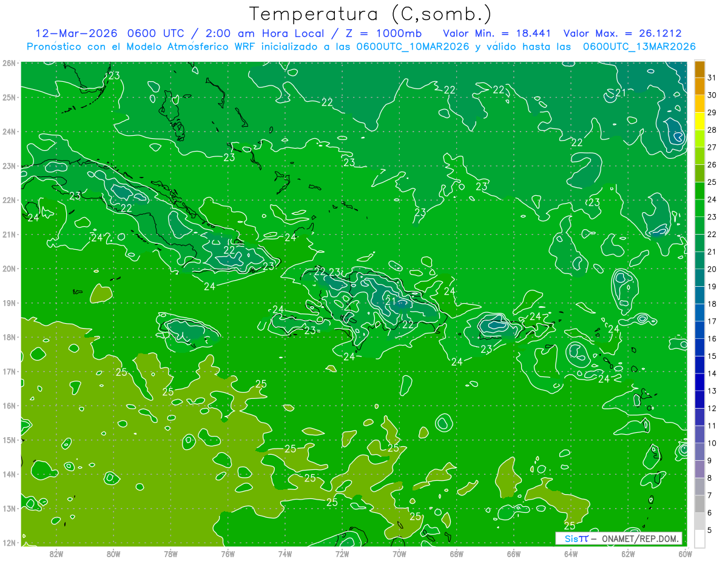Click the date '12-Mar-2026' in the header

tap(78, 33)
